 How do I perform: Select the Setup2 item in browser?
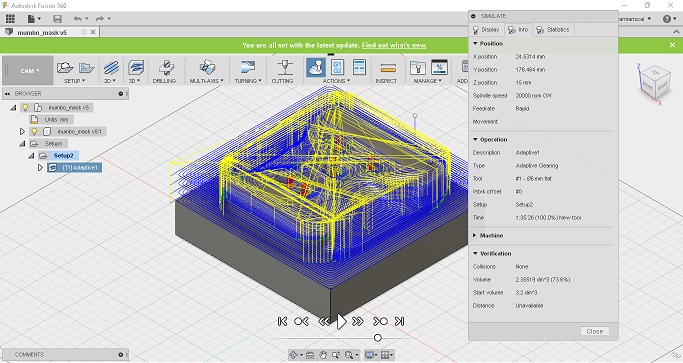64,156
